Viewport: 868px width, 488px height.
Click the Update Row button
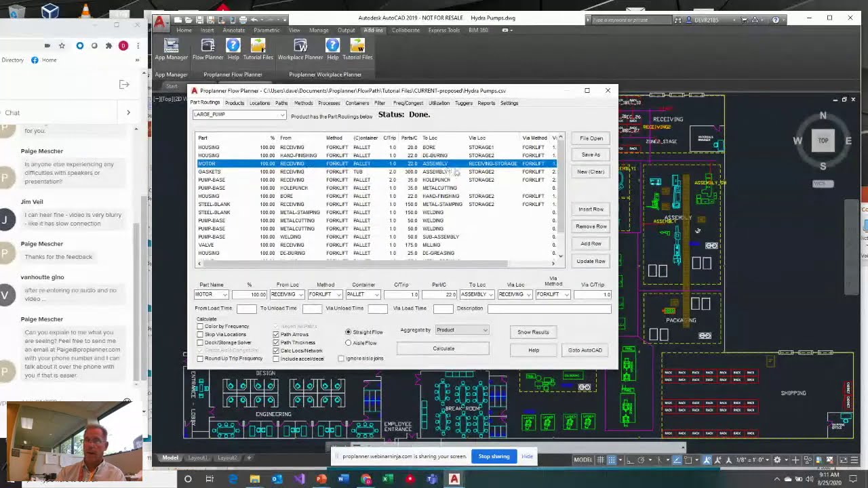tap(591, 261)
